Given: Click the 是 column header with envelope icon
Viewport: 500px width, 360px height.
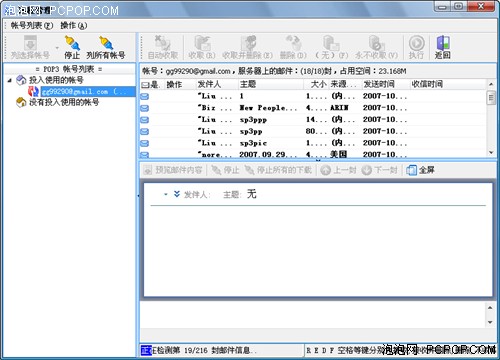Looking at the screenshot, I should click(152, 84).
